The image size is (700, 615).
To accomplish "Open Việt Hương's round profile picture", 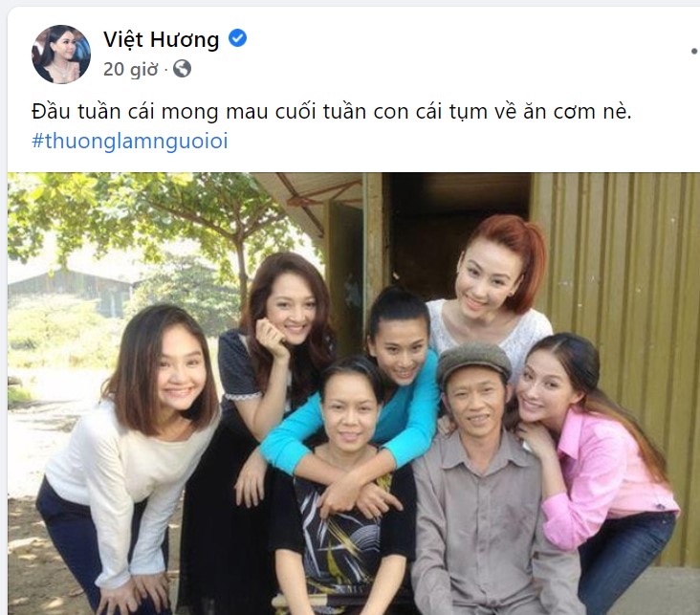I will click(61, 55).
